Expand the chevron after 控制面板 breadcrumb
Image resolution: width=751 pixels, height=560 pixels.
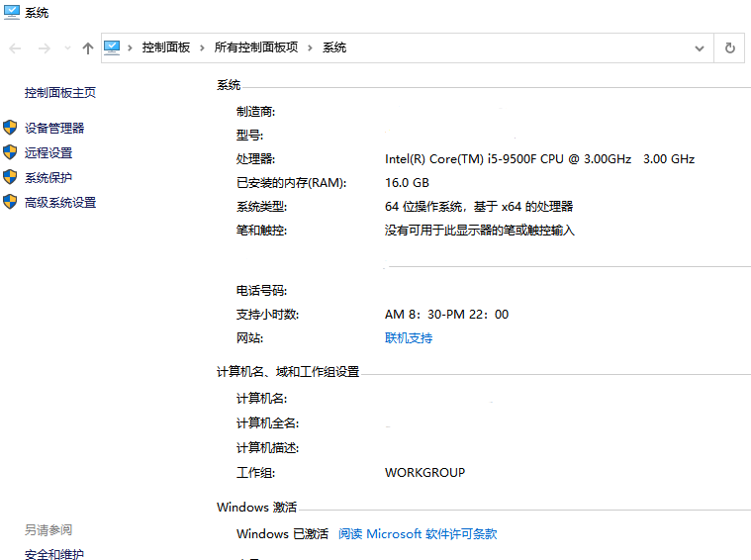click(x=202, y=47)
